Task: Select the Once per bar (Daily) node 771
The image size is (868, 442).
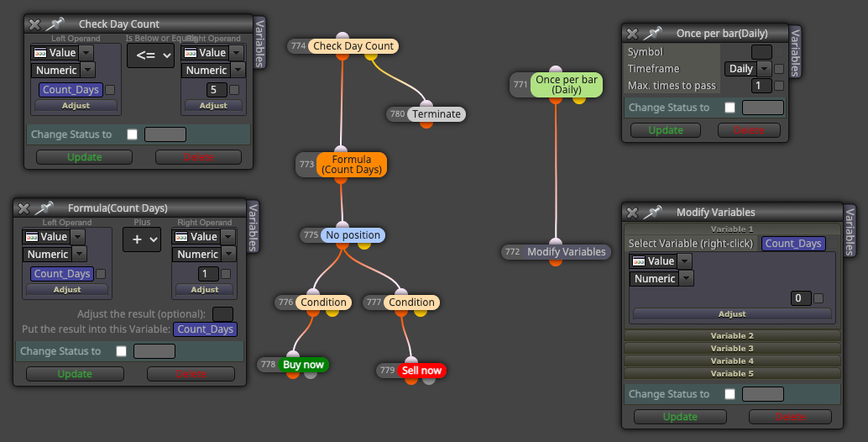Action: [x=567, y=85]
